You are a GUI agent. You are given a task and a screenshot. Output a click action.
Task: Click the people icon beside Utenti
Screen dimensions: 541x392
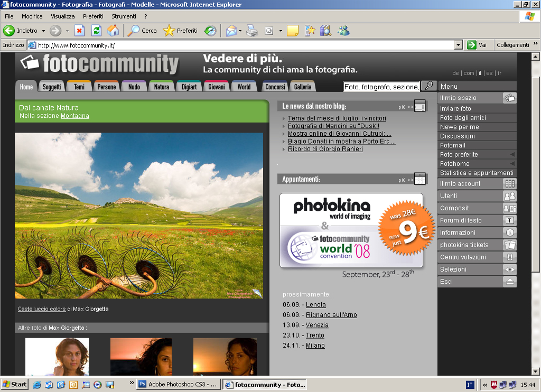click(510, 196)
